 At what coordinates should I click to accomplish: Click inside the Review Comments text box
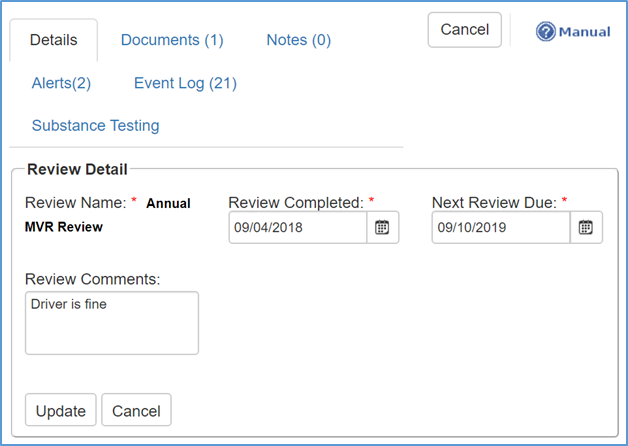point(111,323)
